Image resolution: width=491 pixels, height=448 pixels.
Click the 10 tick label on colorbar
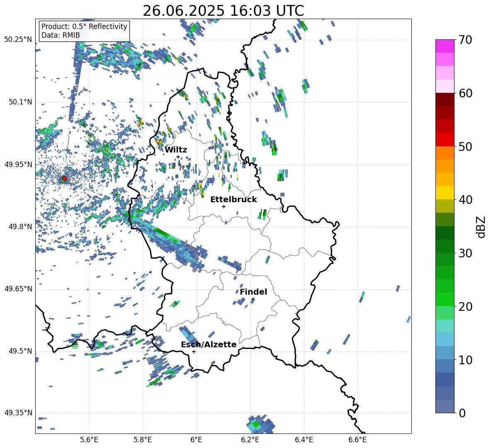[465, 360]
